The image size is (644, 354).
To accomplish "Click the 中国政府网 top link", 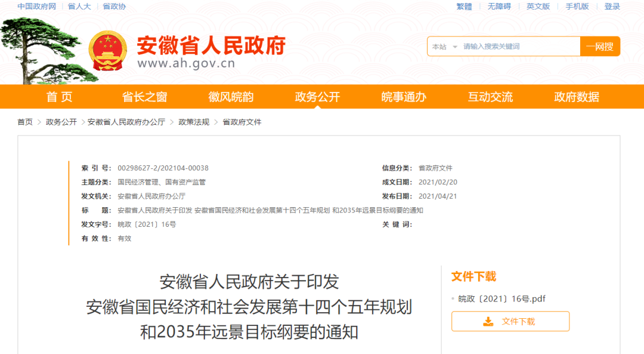I will 36,7.
